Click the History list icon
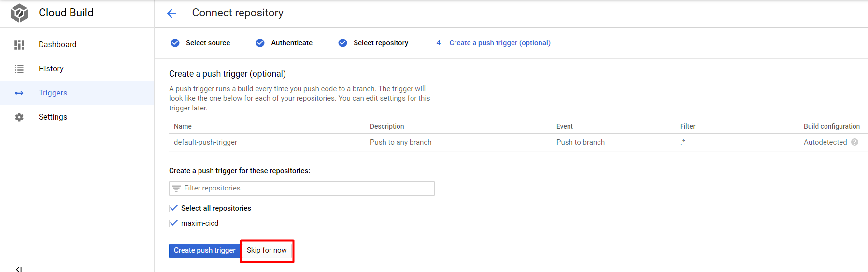This screenshot has height=272, width=868. click(19, 69)
